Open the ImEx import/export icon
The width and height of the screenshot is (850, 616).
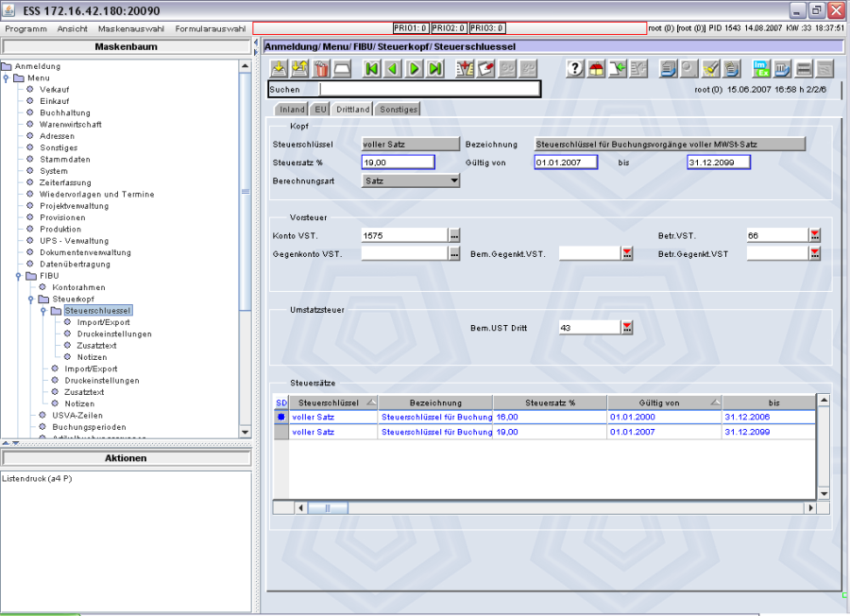tap(761, 69)
